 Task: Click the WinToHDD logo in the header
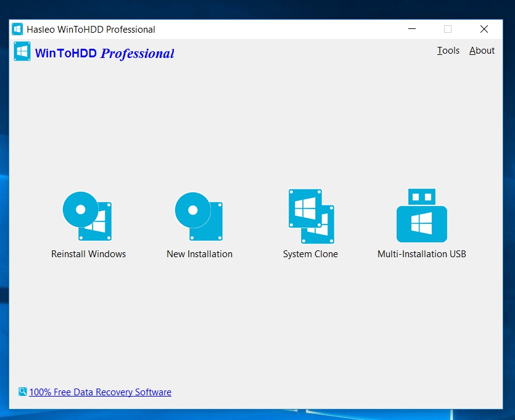[22, 51]
